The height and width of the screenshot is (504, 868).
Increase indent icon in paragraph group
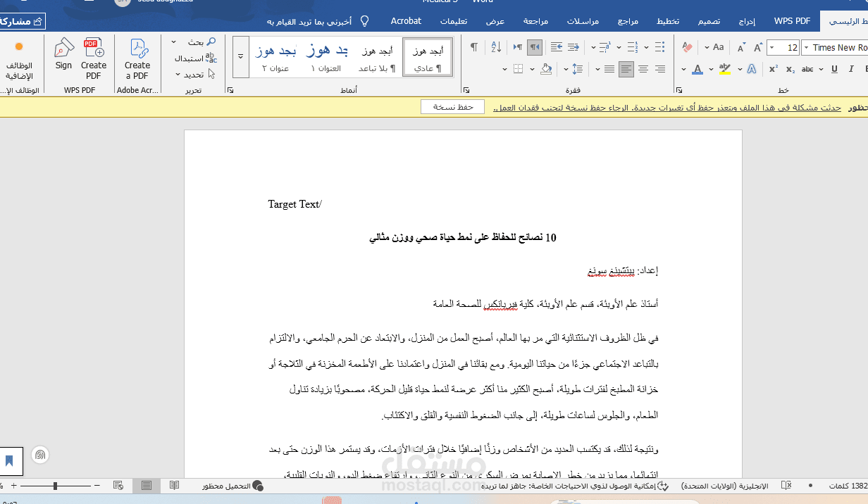pyautogui.click(x=557, y=47)
